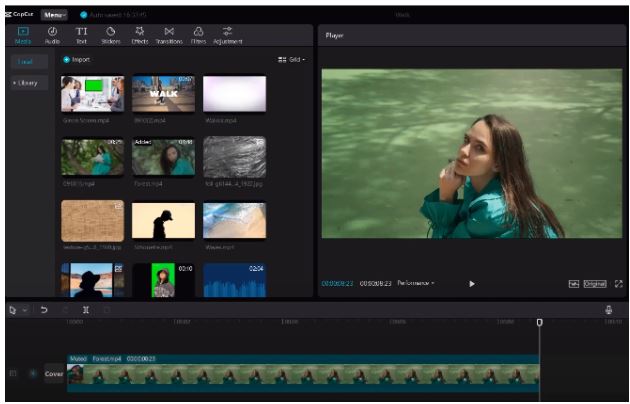Viewport: 630px width, 404px height.
Task: Click the Cover button on the track
Action: coord(54,374)
